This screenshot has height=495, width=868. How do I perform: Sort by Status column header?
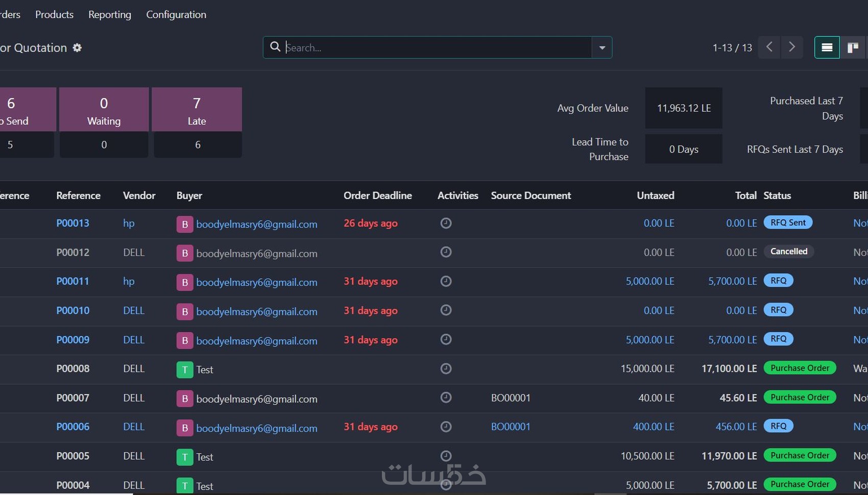777,195
